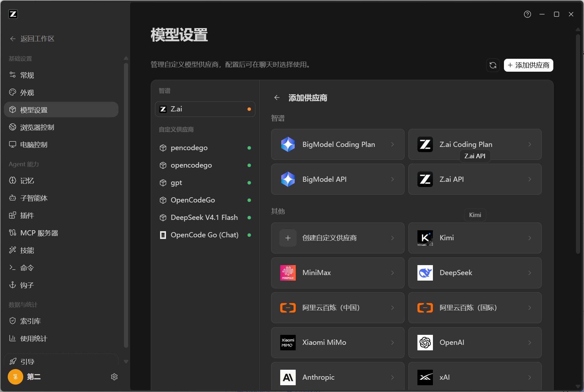Open MCP 服务器 settings
The width and height of the screenshot is (584, 392).
[x=61, y=233]
